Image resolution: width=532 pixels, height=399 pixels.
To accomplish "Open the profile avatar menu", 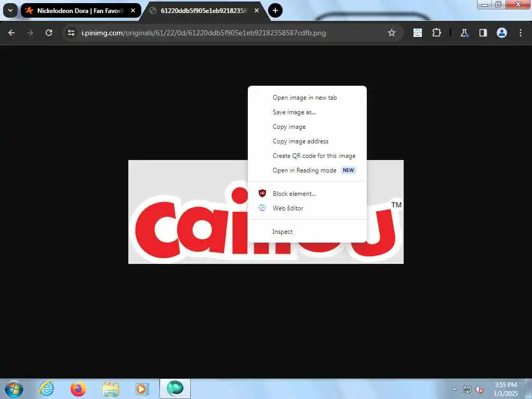I will (502, 33).
